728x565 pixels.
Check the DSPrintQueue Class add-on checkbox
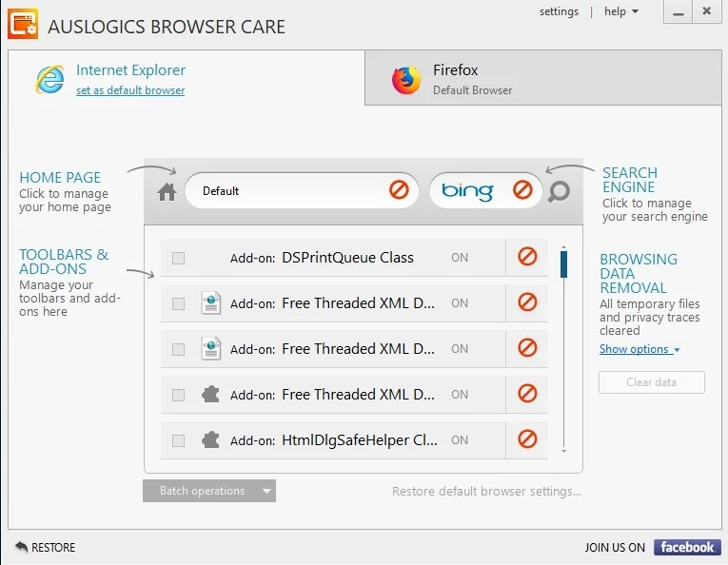point(178,258)
